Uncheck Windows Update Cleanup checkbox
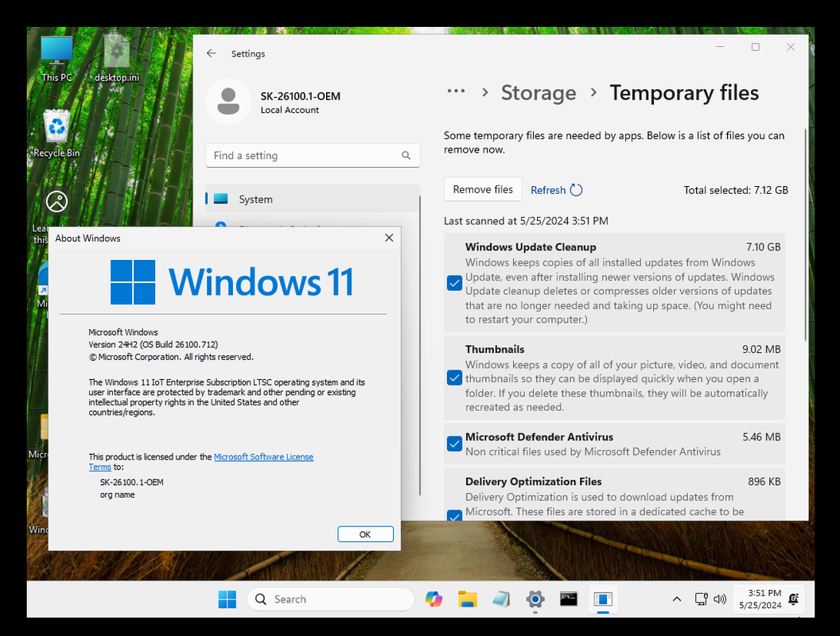 [x=454, y=283]
